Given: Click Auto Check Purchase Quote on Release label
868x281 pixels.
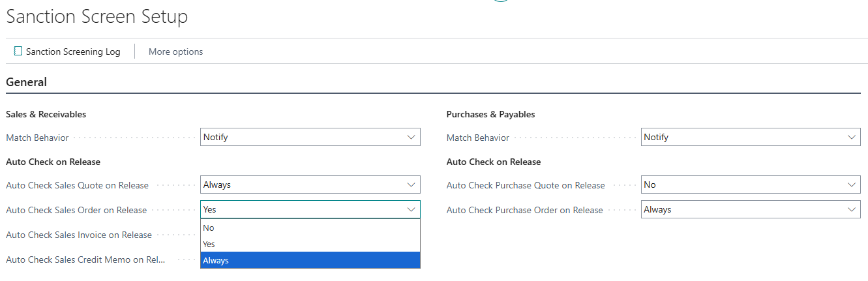Looking at the screenshot, I should (x=526, y=185).
